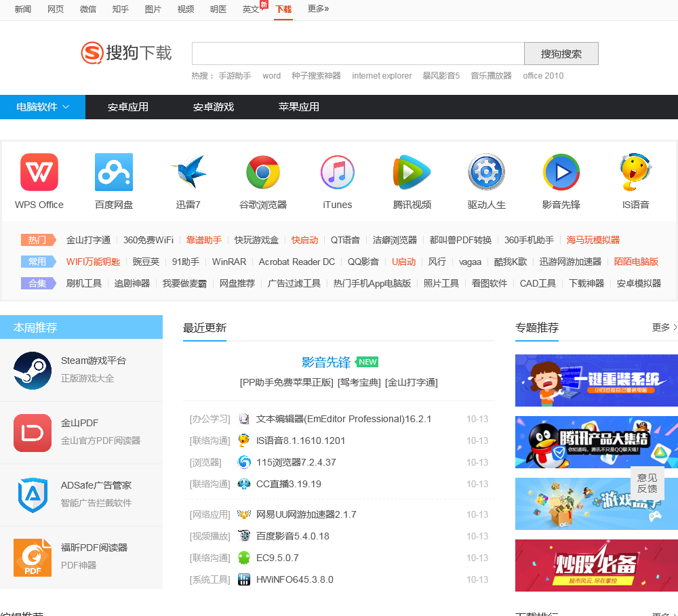The image size is (678, 616).
Task: Click the IS语音8.1 row icon
Action: tap(244, 440)
